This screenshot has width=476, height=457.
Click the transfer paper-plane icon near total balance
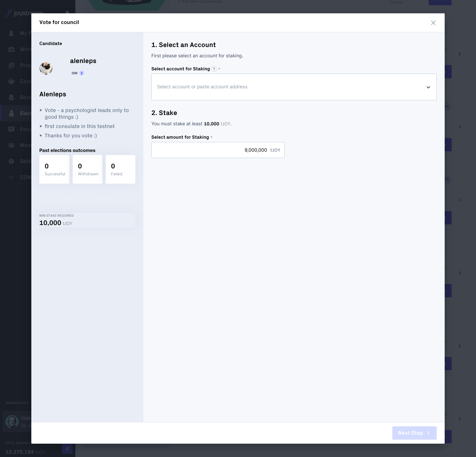click(67, 449)
